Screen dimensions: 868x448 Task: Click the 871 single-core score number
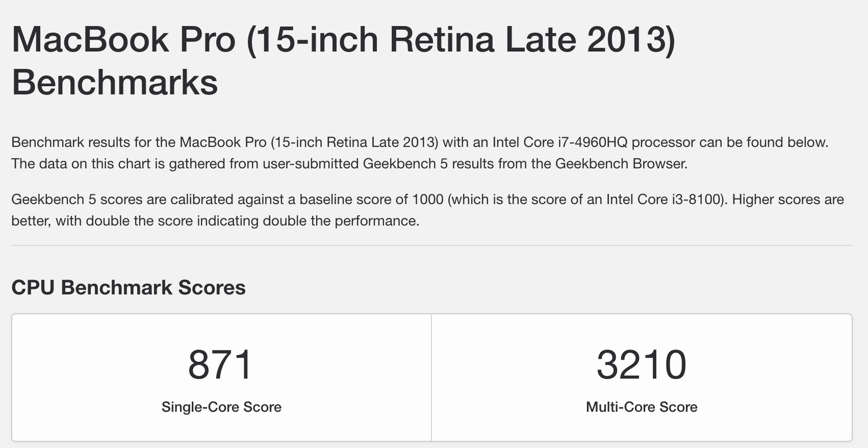(x=221, y=364)
